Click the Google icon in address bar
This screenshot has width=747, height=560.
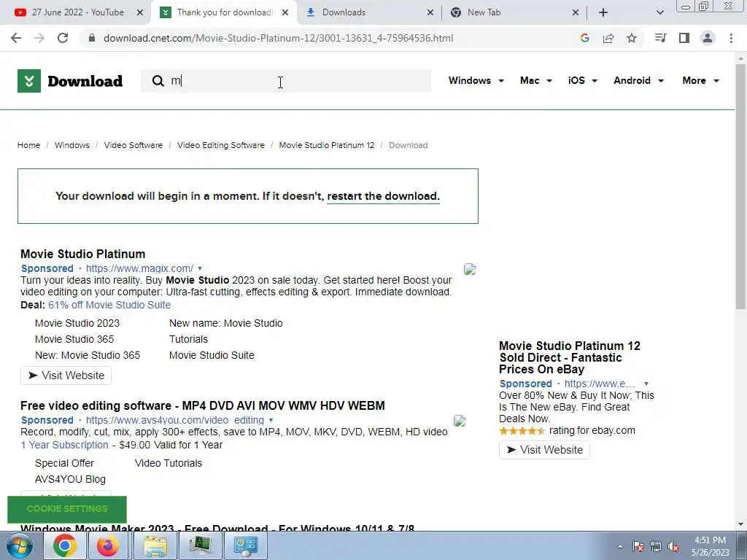pos(585,38)
